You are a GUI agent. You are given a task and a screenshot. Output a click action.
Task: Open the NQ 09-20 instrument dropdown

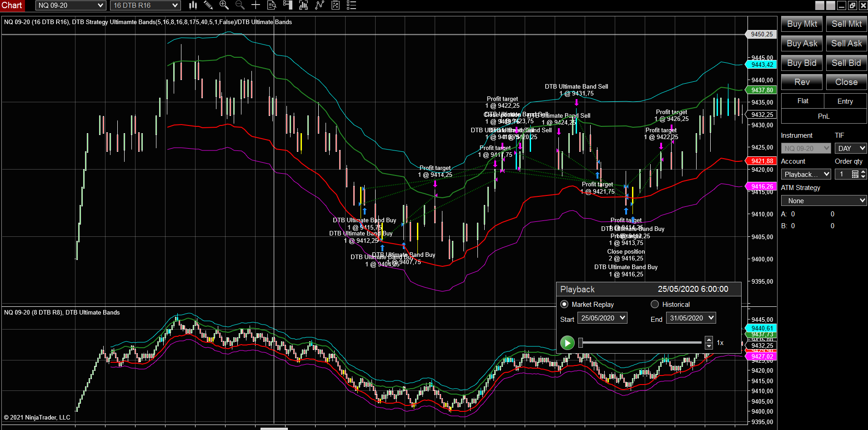(x=70, y=5)
